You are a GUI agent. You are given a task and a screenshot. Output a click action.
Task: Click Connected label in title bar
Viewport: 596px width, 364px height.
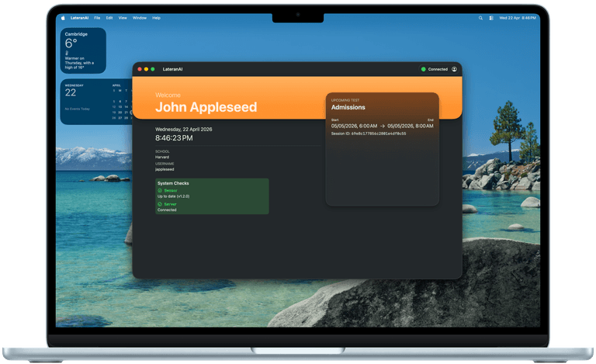438,69
